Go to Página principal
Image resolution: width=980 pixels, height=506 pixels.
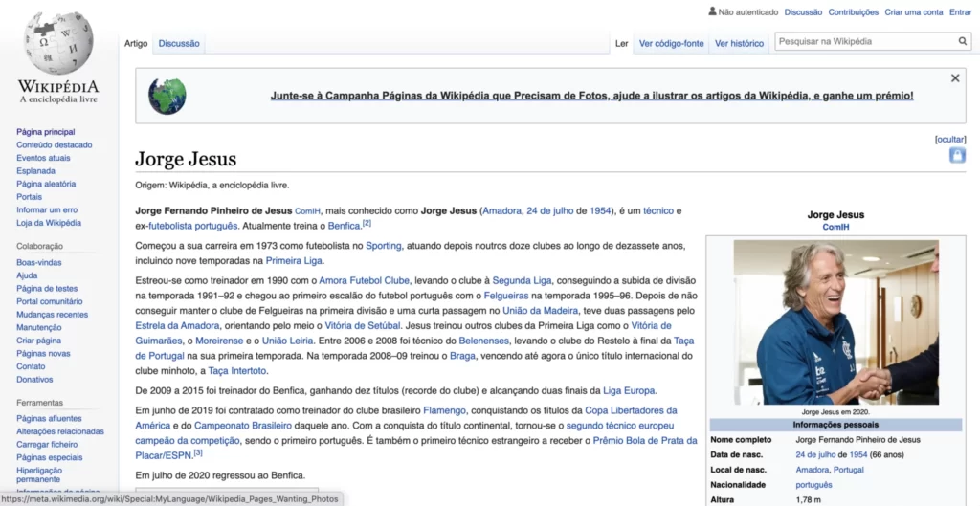click(x=46, y=132)
